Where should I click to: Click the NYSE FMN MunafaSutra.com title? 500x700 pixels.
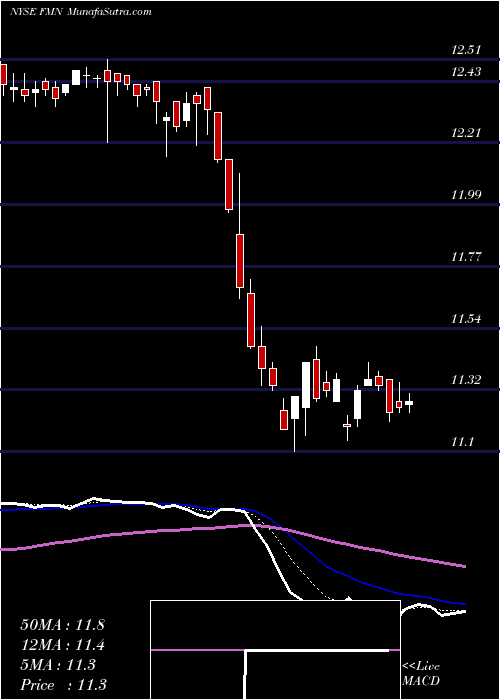point(80,12)
